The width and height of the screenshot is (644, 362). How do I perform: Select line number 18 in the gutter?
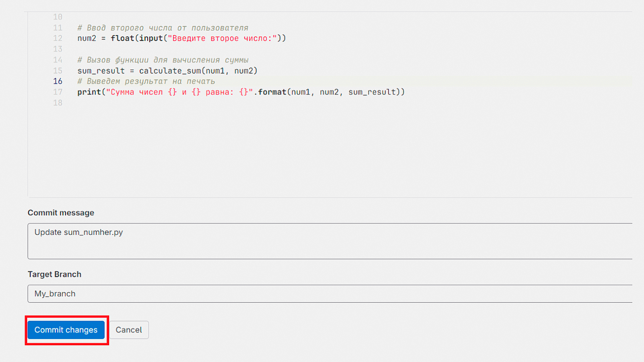pos(58,103)
